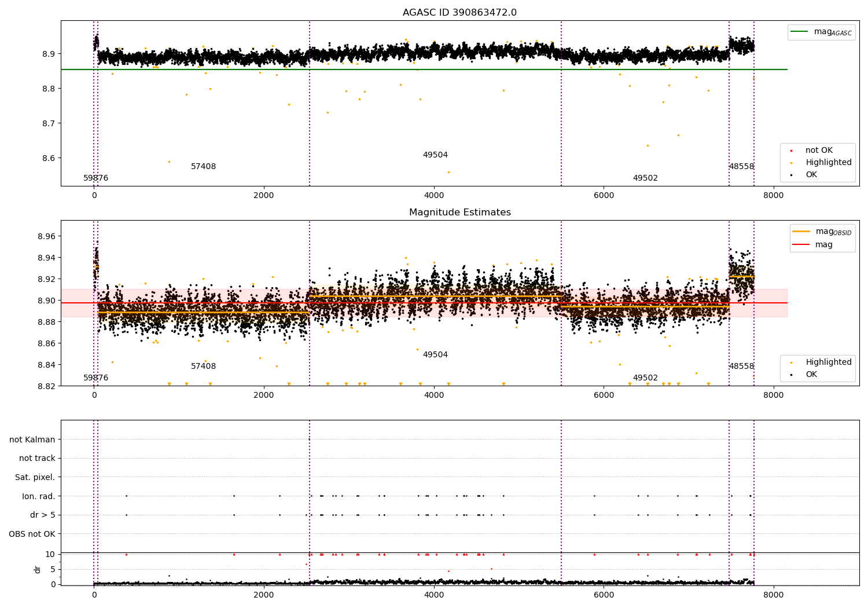
Task: Click 'OK' legend entry in top plot
Action: 811,175
